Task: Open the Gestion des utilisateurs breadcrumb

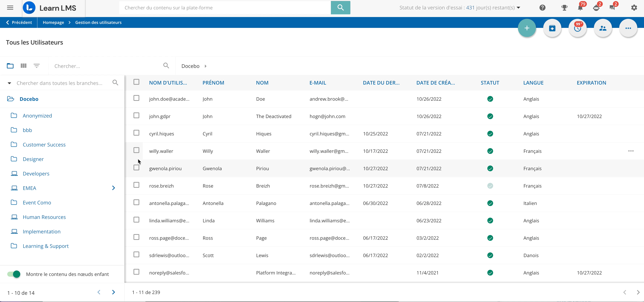Action: pyautogui.click(x=98, y=22)
